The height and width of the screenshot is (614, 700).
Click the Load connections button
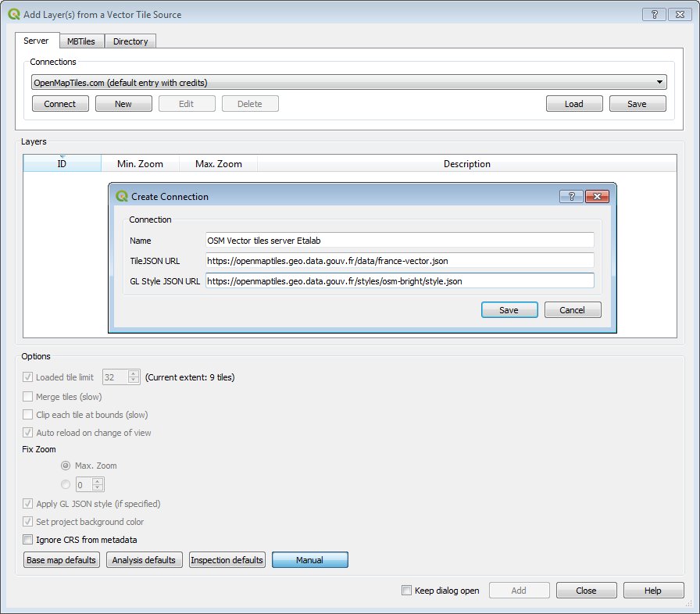[574, 104]
